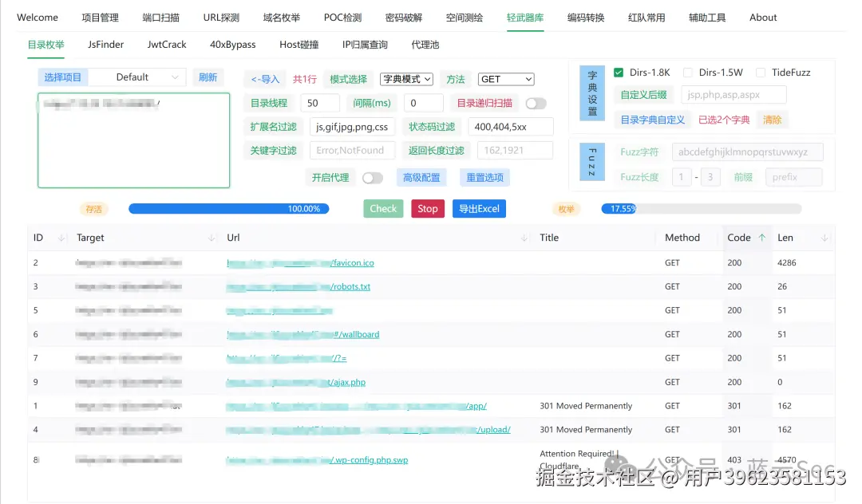The height and width of the screenshot is (504, 862).
Task: Open IP归属查询 sub-tab
Action: 365,45
